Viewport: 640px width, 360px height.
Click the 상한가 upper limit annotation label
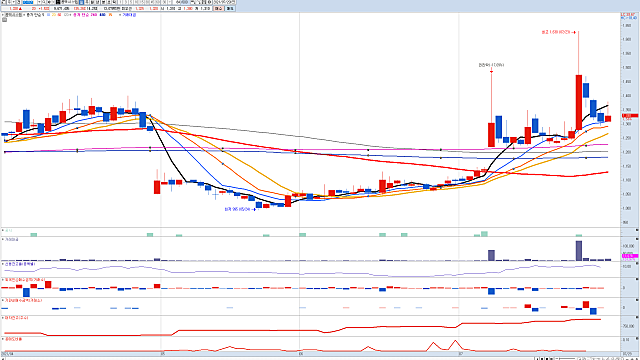491,65
